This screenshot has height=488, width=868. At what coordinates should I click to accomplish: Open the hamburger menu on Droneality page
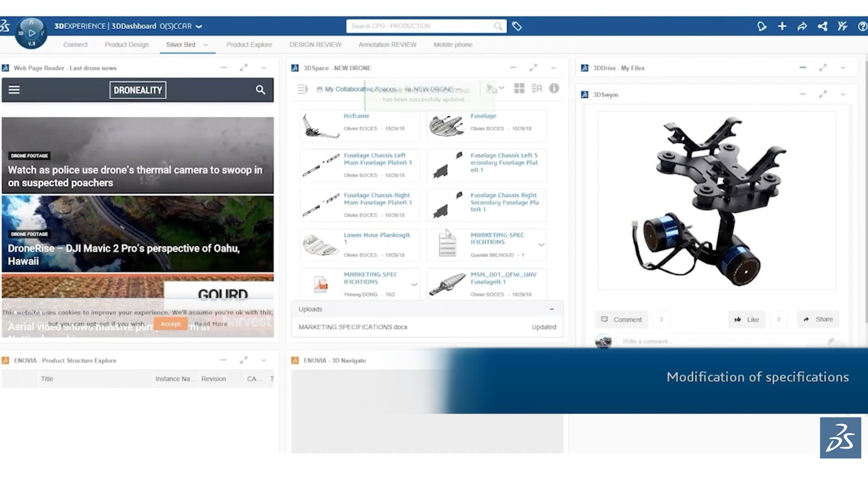(x=14, y=90)
